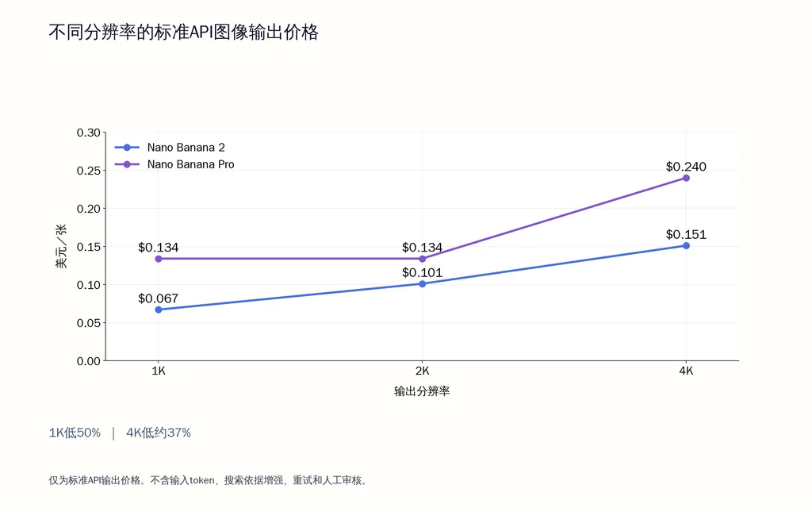
Task: Click the y-axis title 美元/张
Action: (x=61, y=246)
